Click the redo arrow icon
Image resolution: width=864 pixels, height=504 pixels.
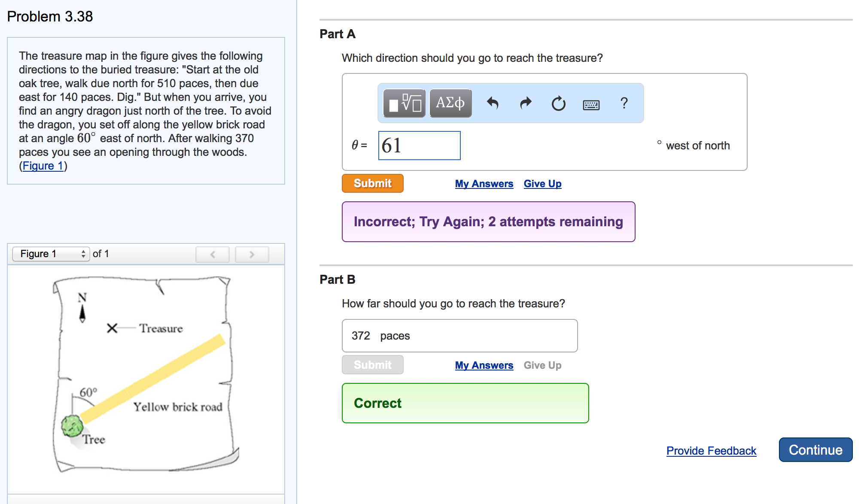(x=526, y=103)
